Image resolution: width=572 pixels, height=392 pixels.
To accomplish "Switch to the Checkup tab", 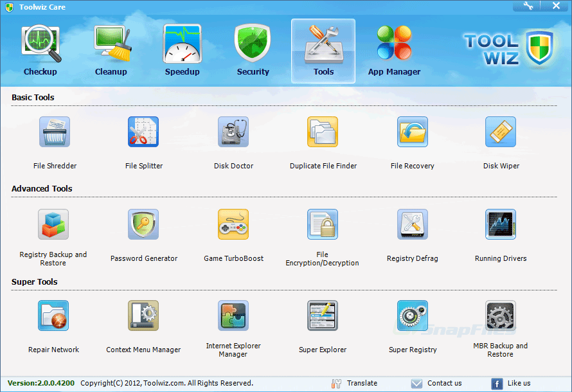I will tap(40, 51).
